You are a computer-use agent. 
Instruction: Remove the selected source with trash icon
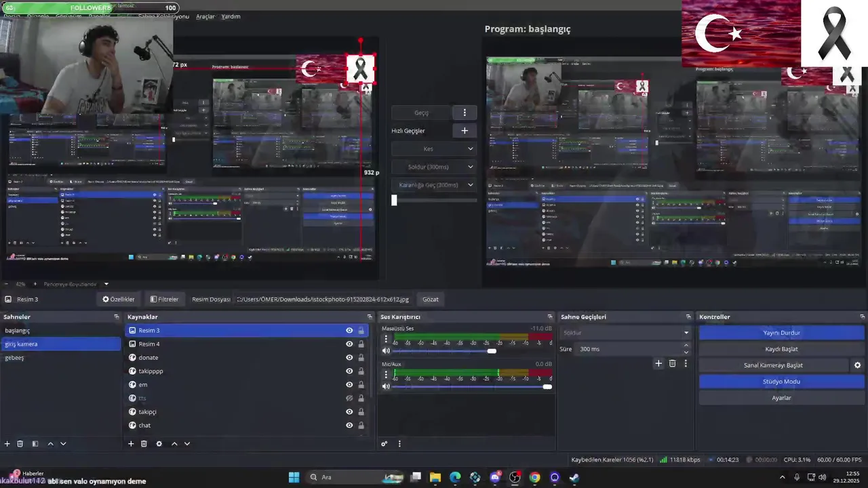point(144,444)
